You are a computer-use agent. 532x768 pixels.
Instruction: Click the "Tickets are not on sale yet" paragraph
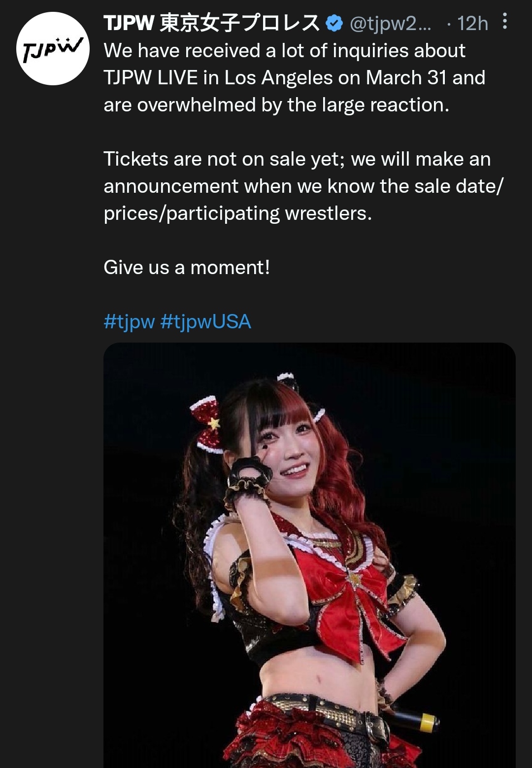(x=303, y=186)
